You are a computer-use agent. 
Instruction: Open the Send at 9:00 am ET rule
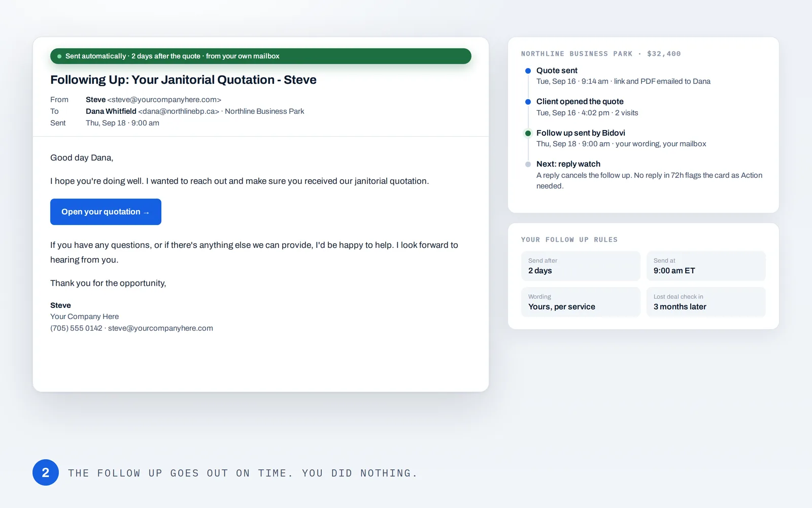(x=706, y=266)
